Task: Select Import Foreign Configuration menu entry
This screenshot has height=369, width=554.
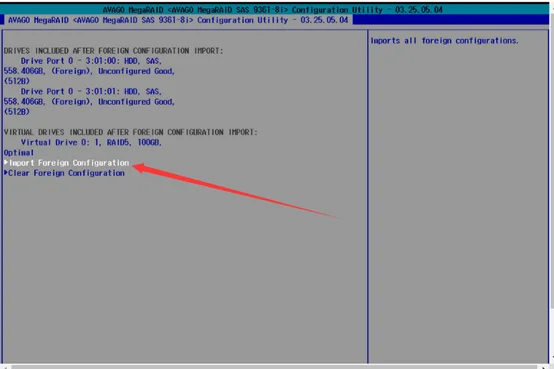Action: pos(69,163)
